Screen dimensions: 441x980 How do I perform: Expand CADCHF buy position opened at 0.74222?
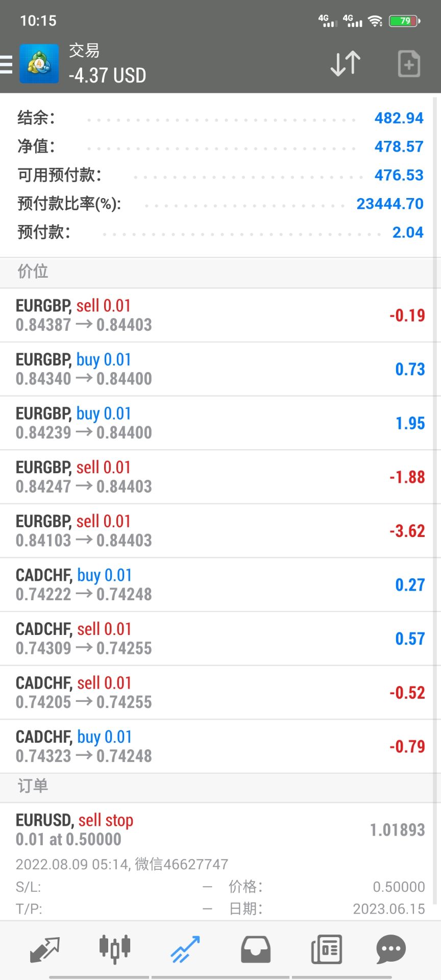(x=219, y=585)
